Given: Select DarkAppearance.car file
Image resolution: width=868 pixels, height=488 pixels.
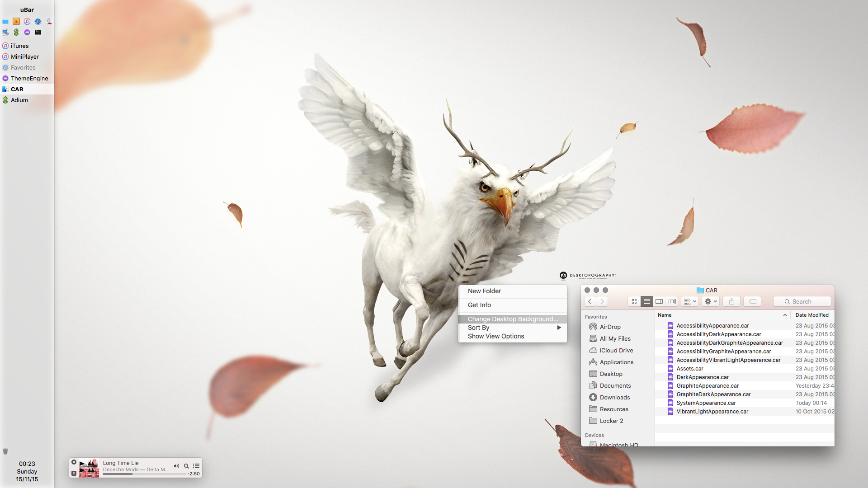Looking at the screenshot, I should pos(745,377).
